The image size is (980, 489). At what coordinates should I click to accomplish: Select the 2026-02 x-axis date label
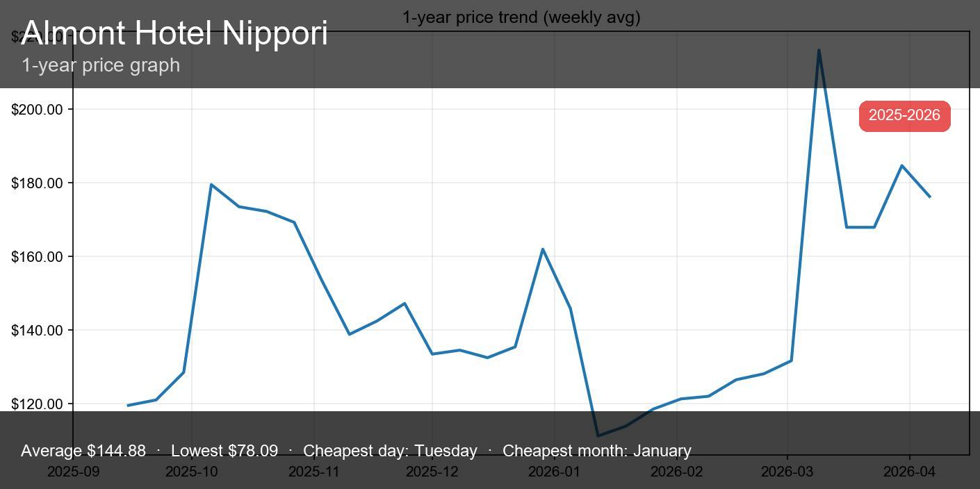click(677, 472)
